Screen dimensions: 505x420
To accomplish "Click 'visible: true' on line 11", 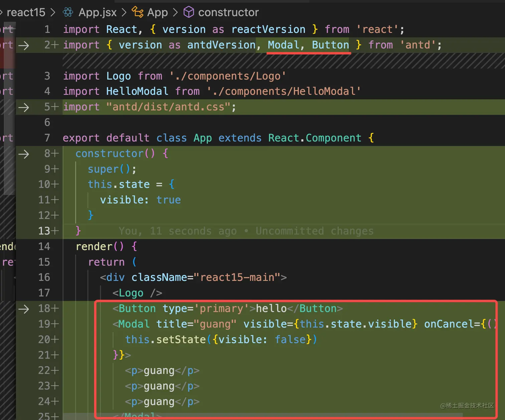I will 140,200.
